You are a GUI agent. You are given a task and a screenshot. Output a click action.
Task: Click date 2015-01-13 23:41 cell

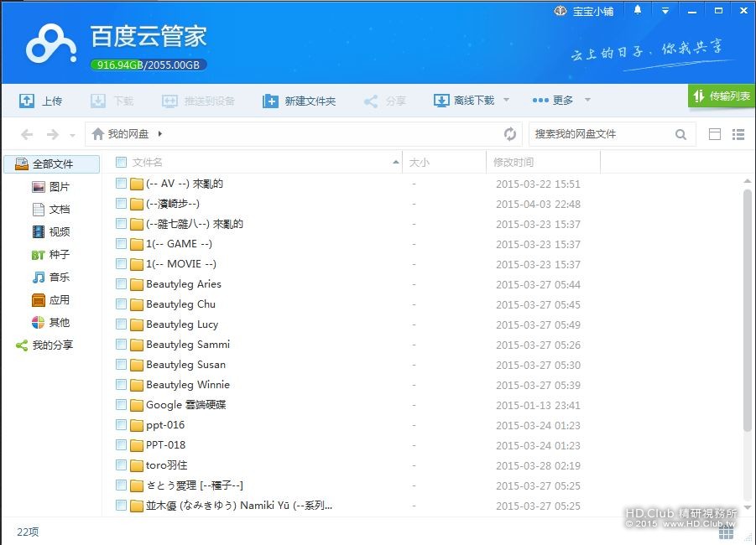point(538,405)
